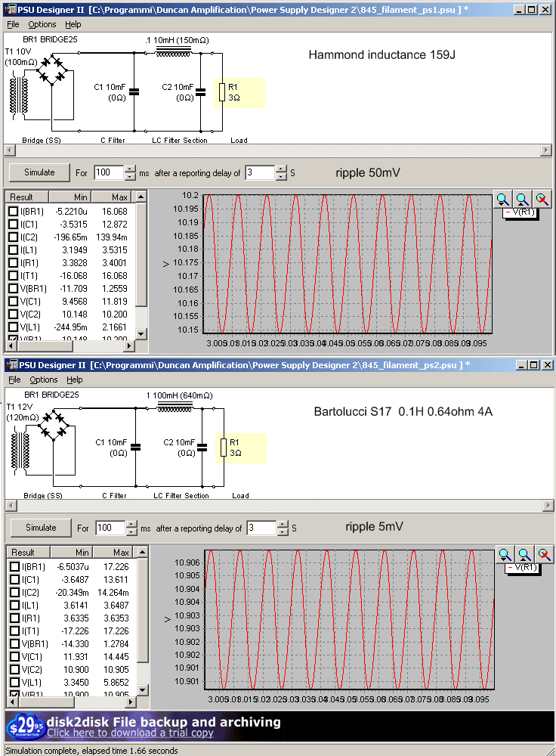Click the $29.95 disk2disk ad logo
556x756 pixels.
[x=26, y=726]
